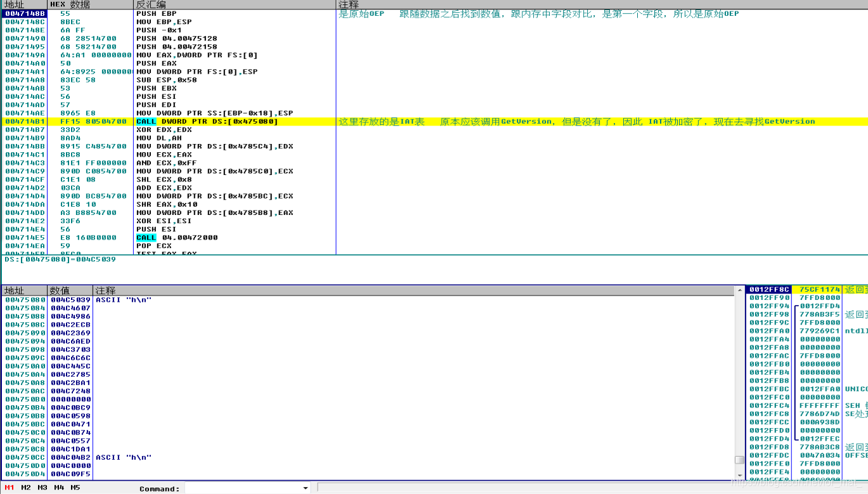Click the 反汇编 column header
The height and width of the screenshot is (494, 868).
pos(235,4)
